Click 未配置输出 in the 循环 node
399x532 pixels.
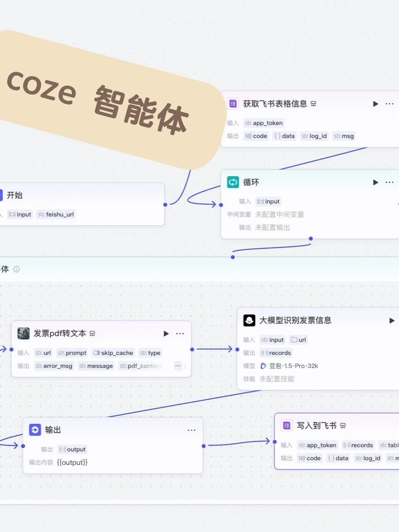click(273, 227)
